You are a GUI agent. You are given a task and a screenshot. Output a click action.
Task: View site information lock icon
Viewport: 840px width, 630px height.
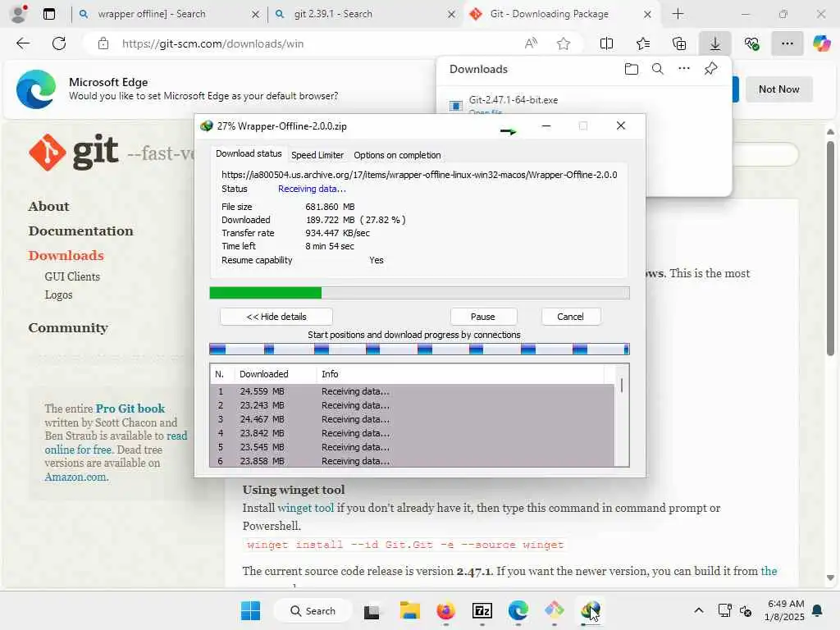(x=103, y=43)
